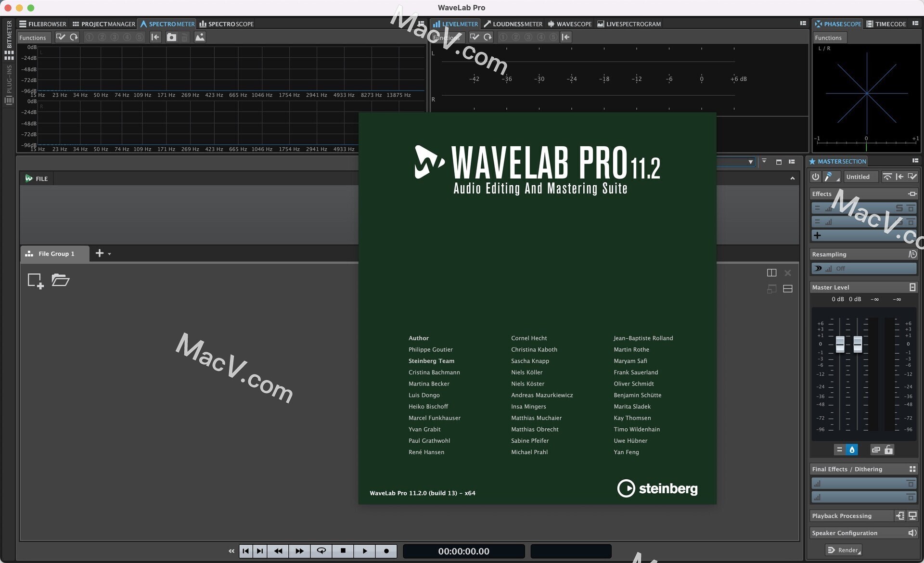The image size is (924, 563).
Task: Switch to the Timecode tab
Action: point(885,24)
